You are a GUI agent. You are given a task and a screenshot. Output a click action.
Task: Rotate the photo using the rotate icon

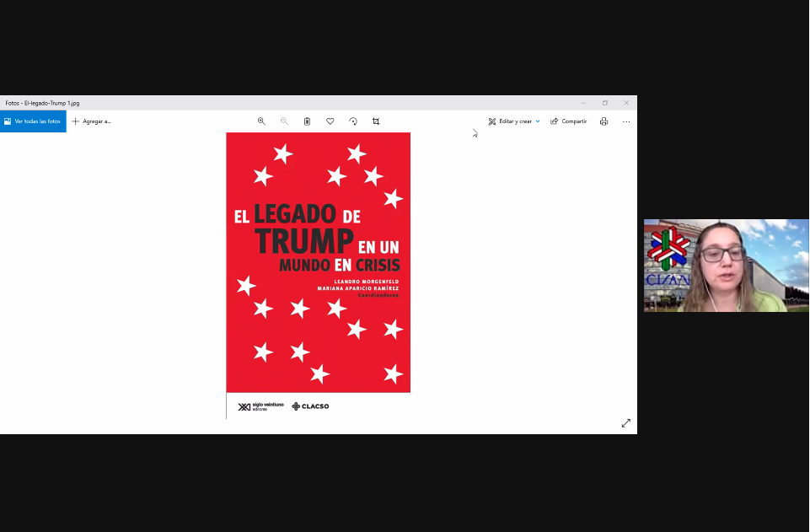click(x=353, y=121)
